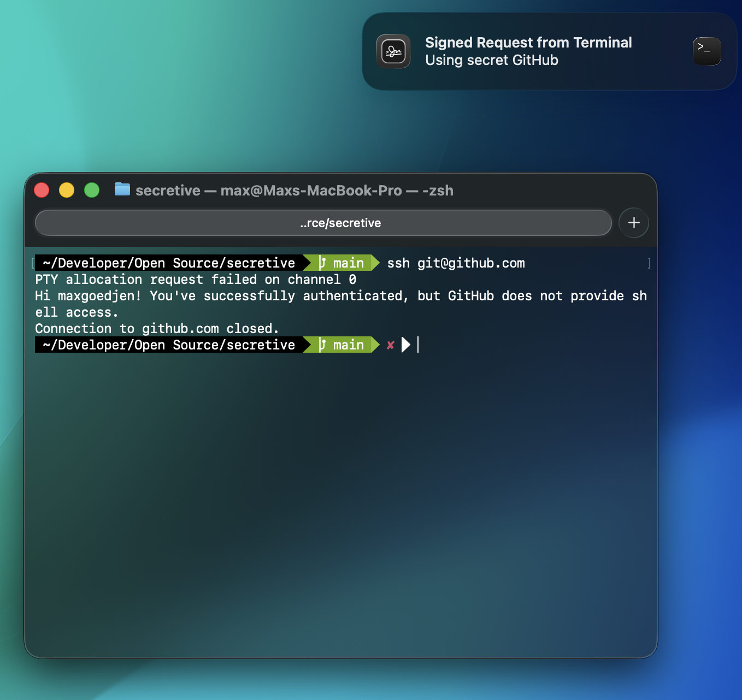
Task: Click the green zoom button of the window
Action: [x=92, y=189]
